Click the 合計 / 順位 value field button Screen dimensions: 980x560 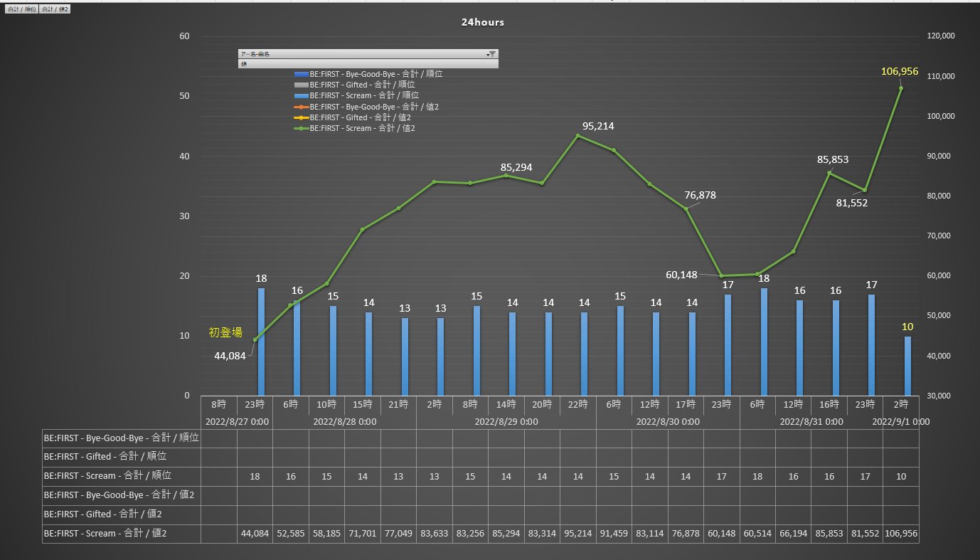(x=21, y=9)
